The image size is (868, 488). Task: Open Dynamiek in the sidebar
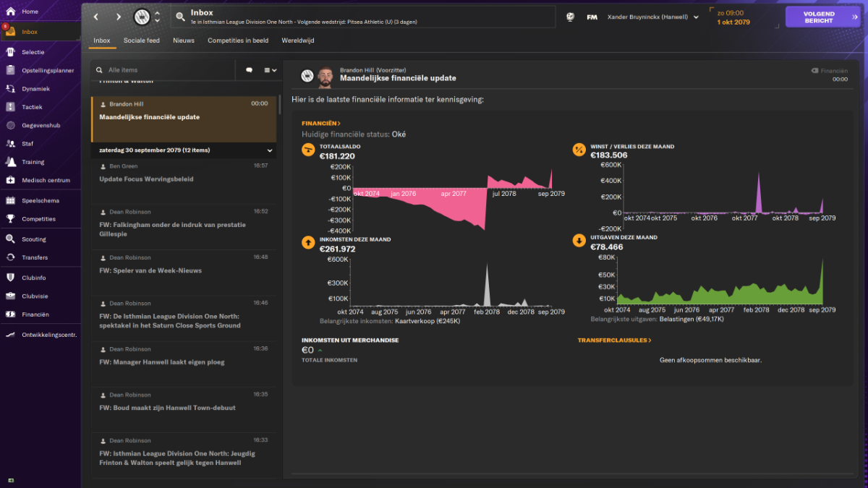point(41,88)
